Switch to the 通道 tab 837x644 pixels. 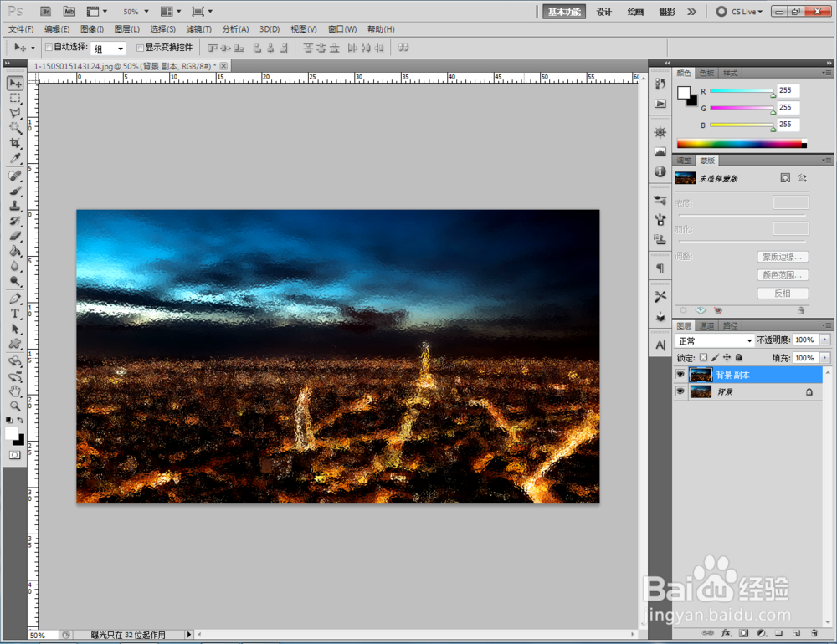point(706,325)
